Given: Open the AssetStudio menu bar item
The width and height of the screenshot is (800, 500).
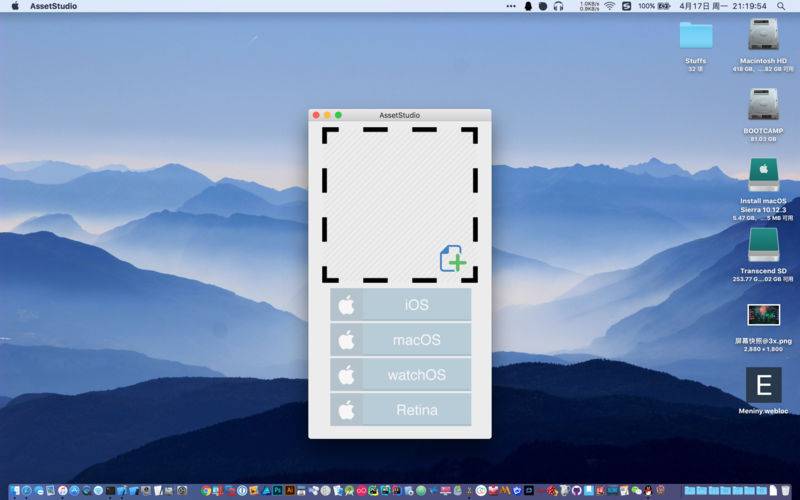Looking at the screenshot, I should pyautogui.click(x=54, y=6).
